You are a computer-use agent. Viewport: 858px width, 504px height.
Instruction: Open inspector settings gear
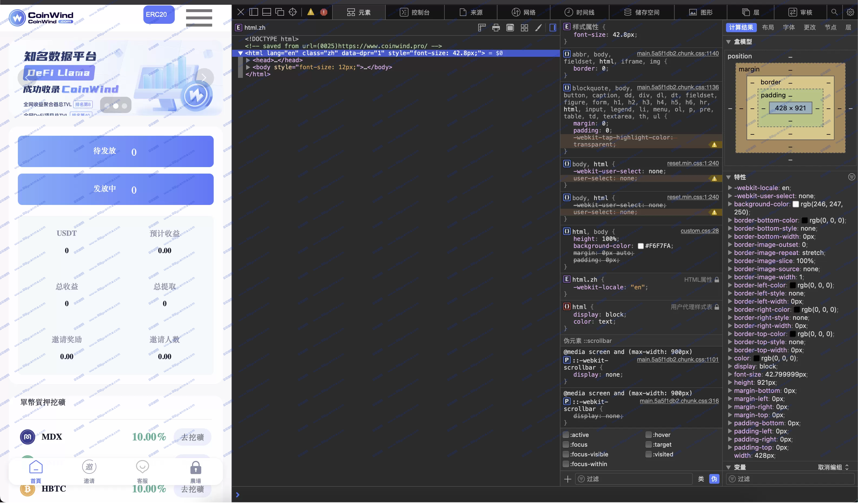pos(850,12)
